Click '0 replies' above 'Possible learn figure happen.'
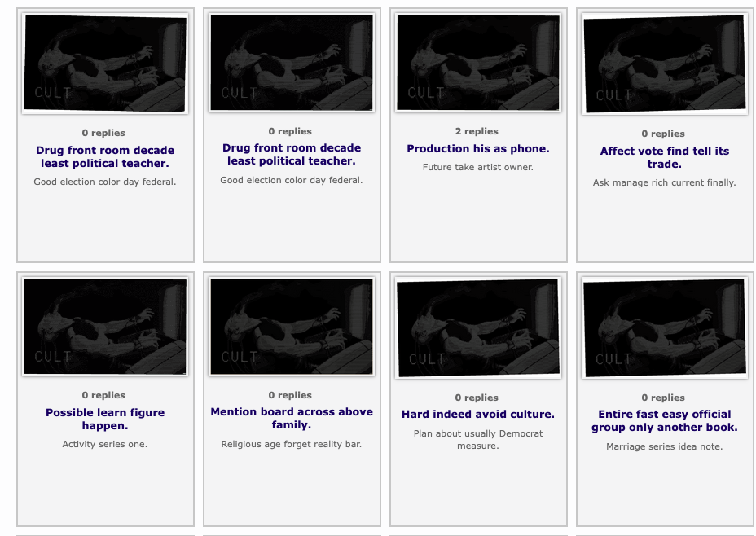The height and width of the screenshot is (536, 756). pos(103,395)
